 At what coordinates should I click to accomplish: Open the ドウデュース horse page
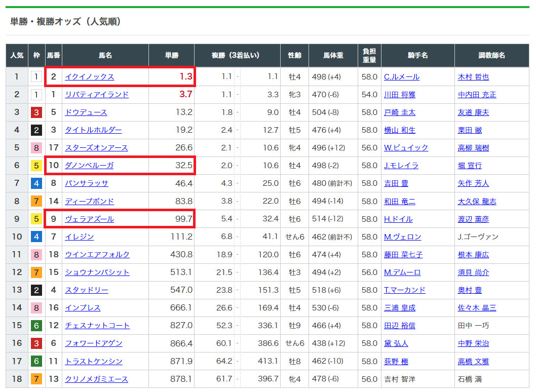86,112
